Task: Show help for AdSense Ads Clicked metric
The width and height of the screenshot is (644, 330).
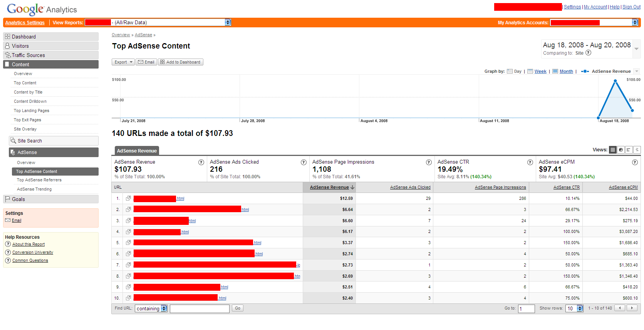Action: tap(304, 162)
